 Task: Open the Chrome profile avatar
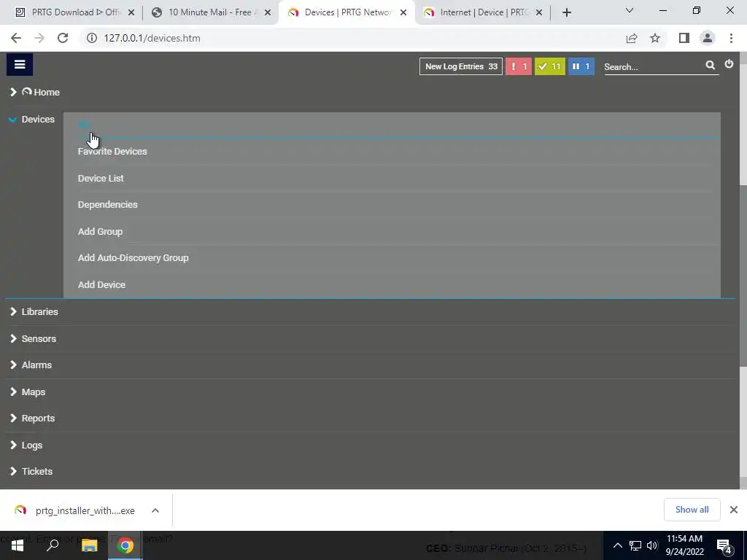[x=708, y=38]
